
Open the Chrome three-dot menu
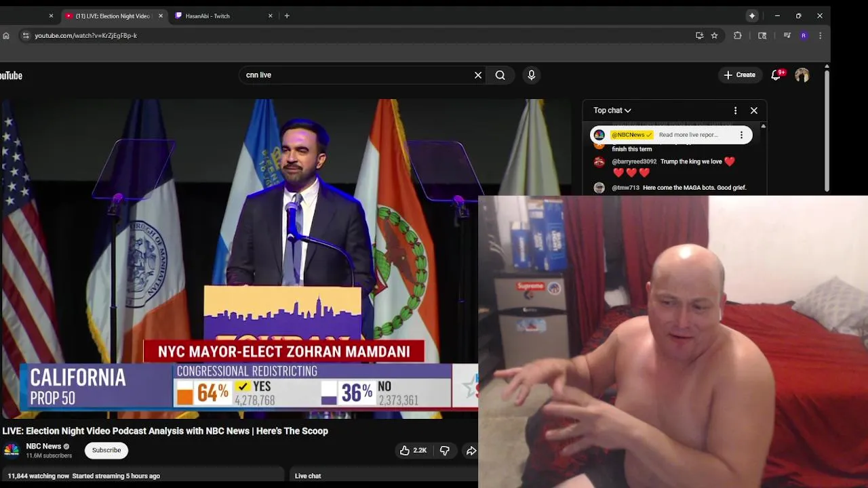click(x=820, y=35)
